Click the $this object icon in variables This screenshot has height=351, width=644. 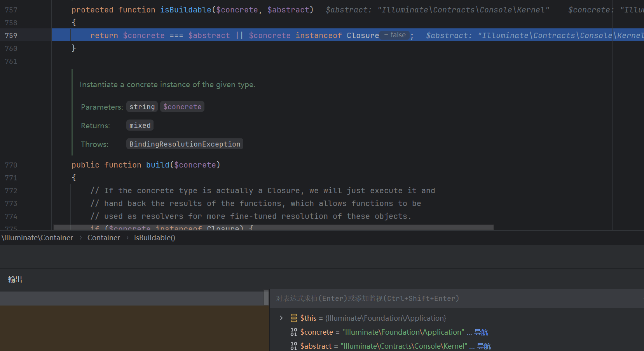tap(294, 318)
